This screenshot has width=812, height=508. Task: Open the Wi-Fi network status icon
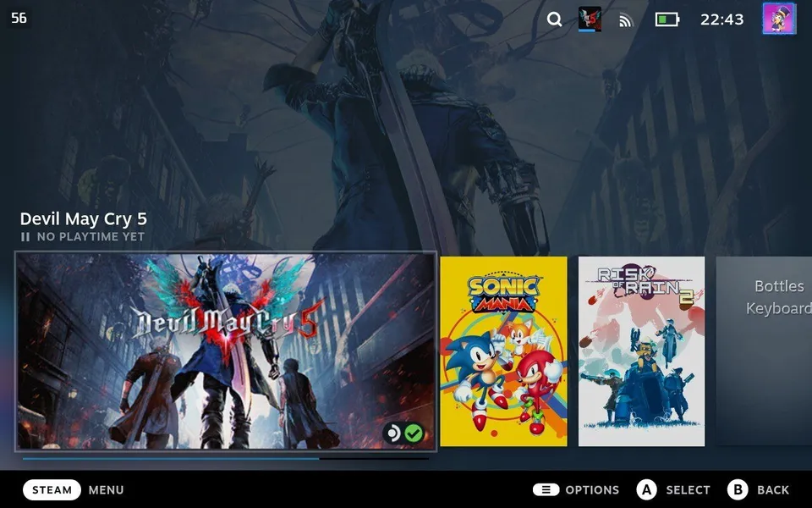[626, 20]
